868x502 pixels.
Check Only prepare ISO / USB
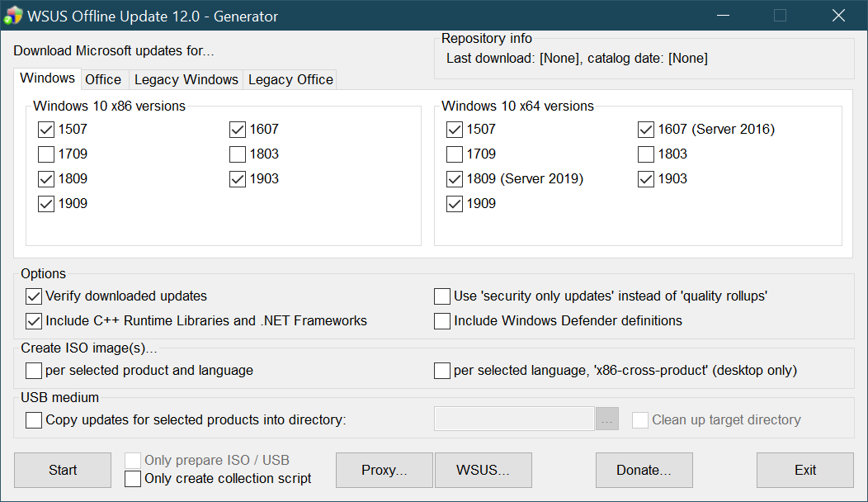133,461
